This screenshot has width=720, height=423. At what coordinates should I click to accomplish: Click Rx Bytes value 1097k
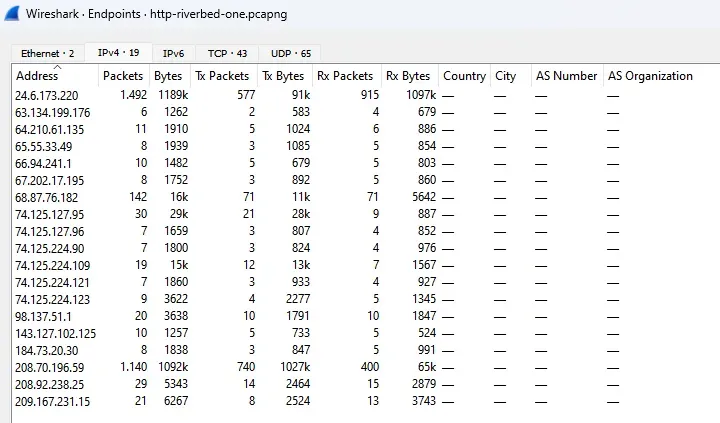pos(421,95)
